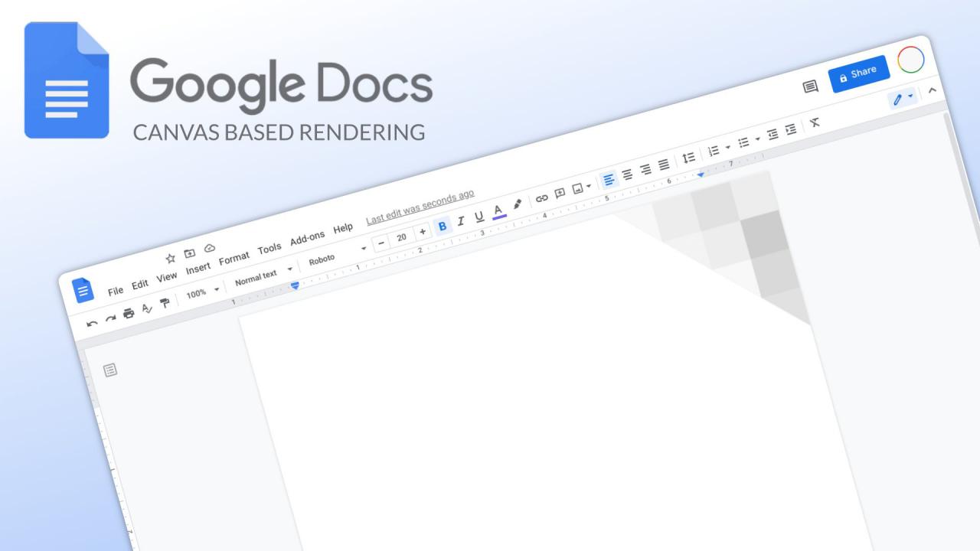Open the Insert menu
Screen dimensions: 980x551
click(198, 268)
